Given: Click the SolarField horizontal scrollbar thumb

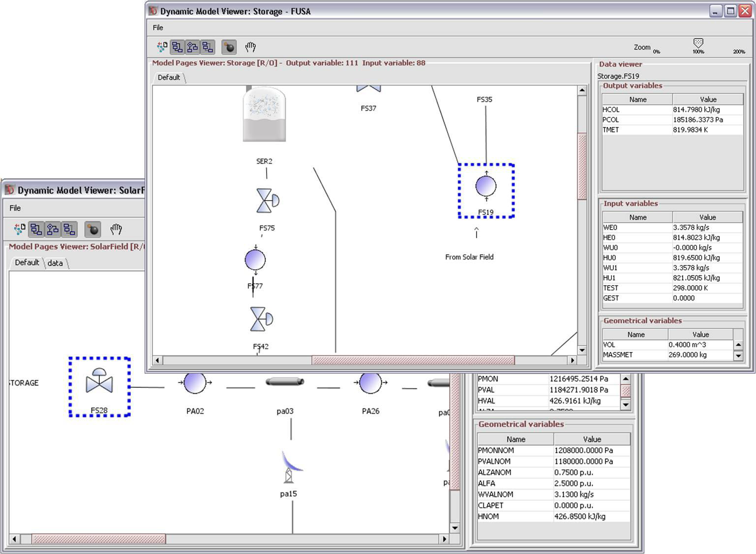Looking at the screenshot, I should pos(99,539).
